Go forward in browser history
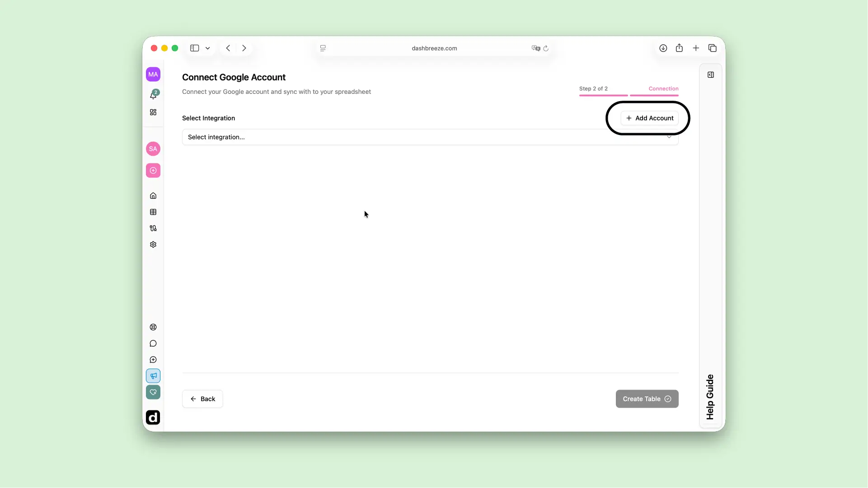The height and width of the screenshot is (488, 868). point(244,48)
